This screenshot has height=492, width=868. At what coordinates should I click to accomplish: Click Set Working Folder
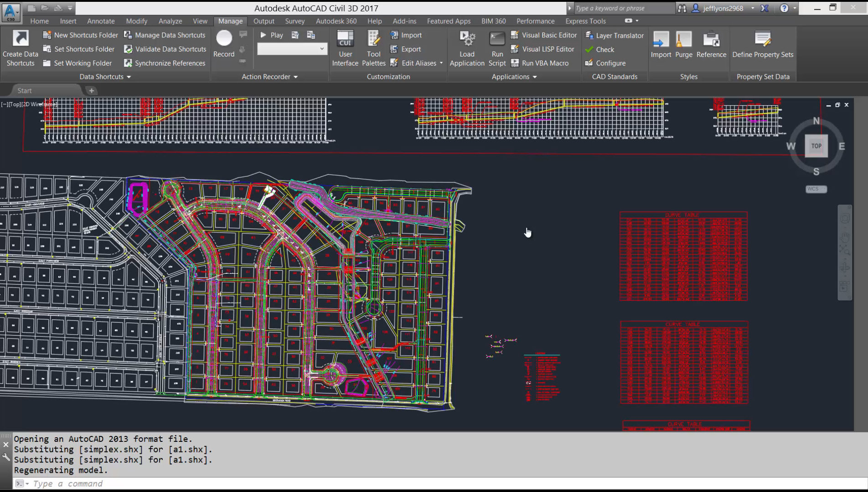pos(77,63)
